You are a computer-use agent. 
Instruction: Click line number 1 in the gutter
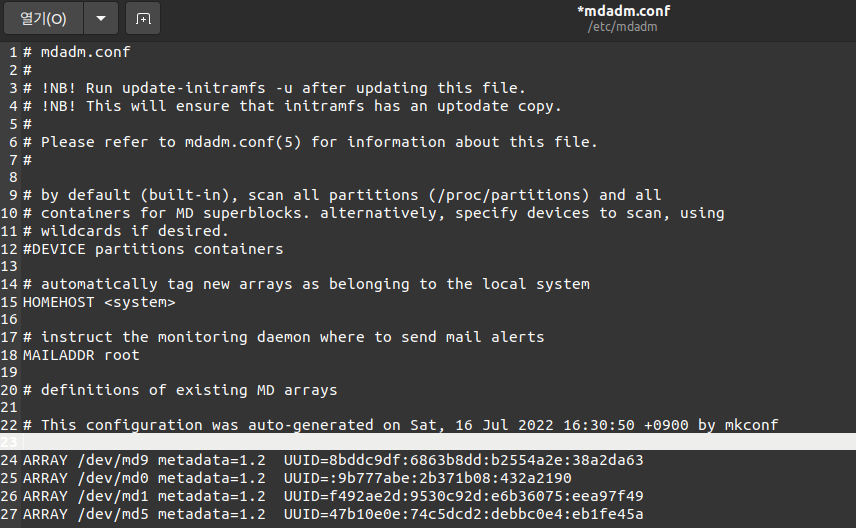[x=13, y=52]
